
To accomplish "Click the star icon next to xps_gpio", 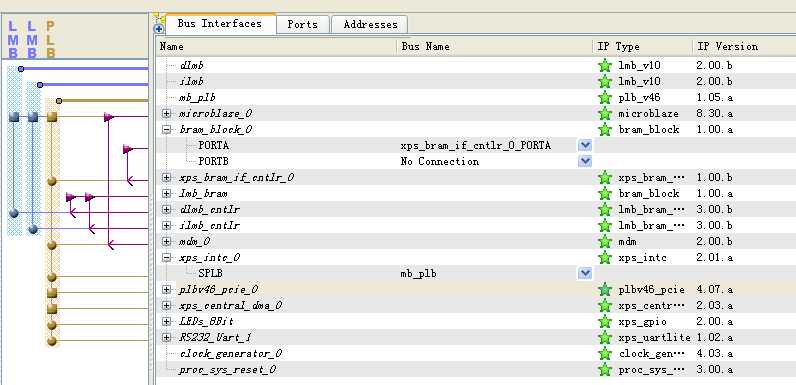I will (x=605, y=322).
